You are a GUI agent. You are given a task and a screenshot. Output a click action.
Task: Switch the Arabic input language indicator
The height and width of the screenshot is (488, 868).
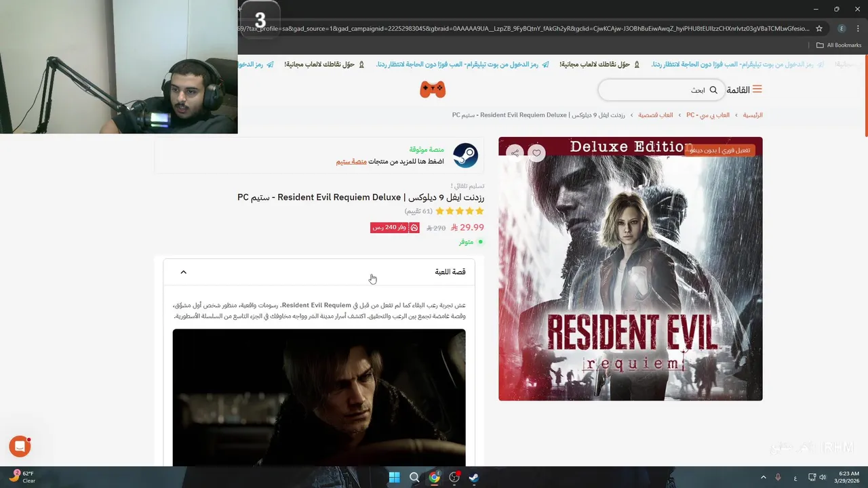click(x=795, y=477)
